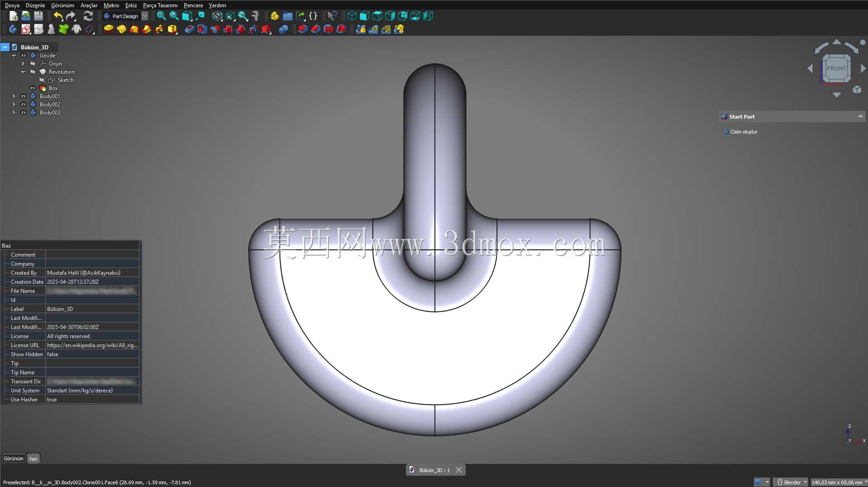This screenshot has width=868, height=487.
Task: Apply the Hole tool
Action: [202, 29]
